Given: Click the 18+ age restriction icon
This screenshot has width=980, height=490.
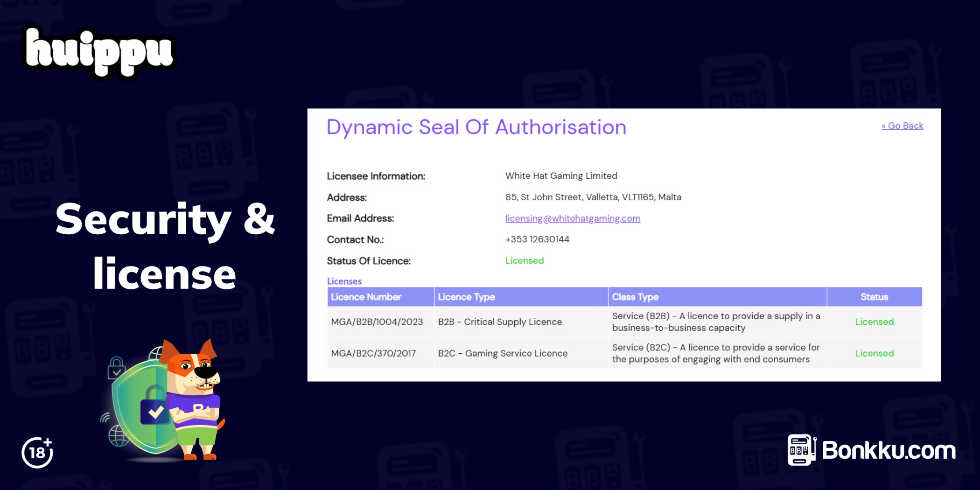Looking at the screenshot, I should (x=37, y=452).
